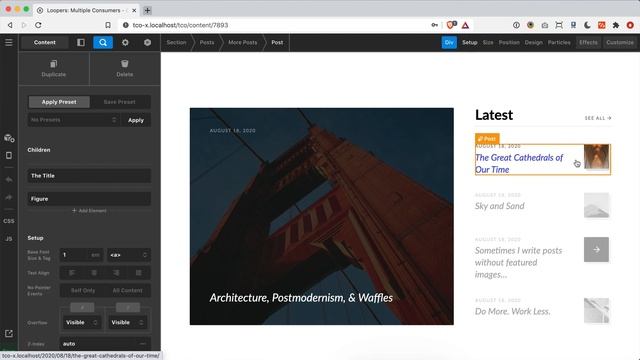This screenshot has width=640, height=360.
Task: Open the Brave Shields icon
Action: coord(451,25)
